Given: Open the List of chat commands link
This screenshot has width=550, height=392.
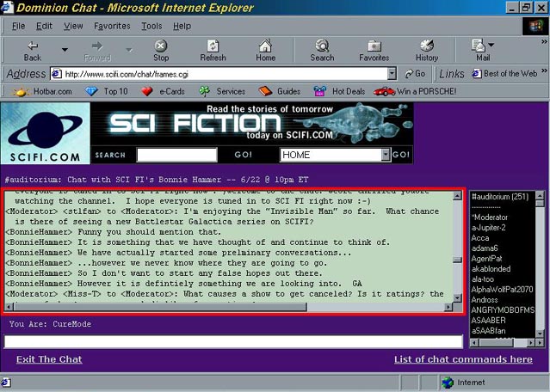Looking at the screenshot, I should [x=463, y=359].
